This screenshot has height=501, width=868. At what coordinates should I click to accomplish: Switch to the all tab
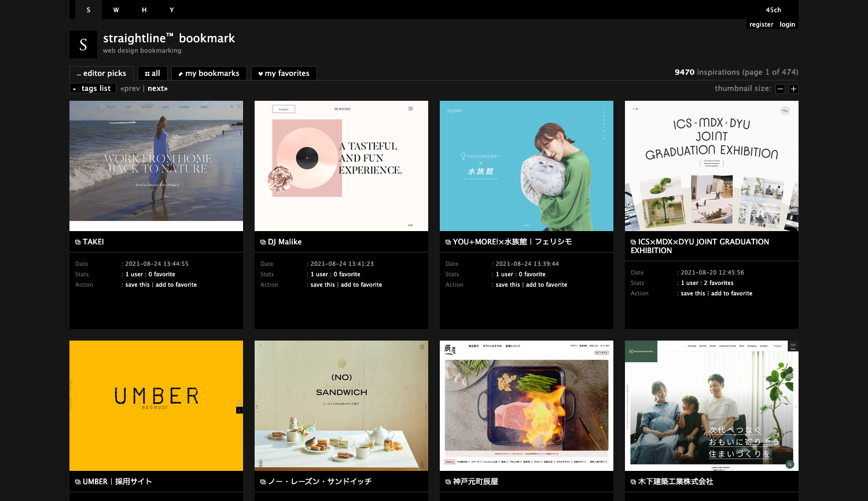(x=153, y=74)
